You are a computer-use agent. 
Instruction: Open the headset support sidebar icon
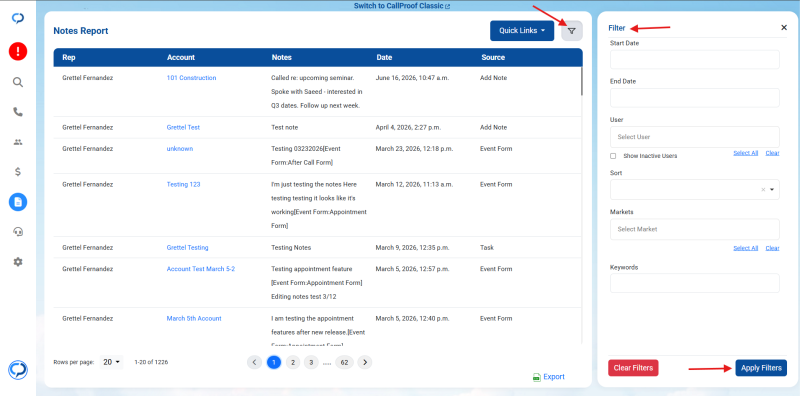pos(18,232)
